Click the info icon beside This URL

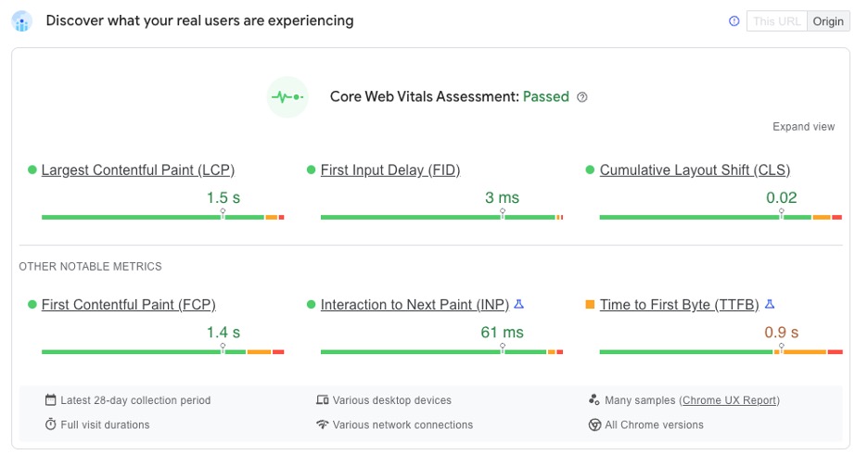click(x=734, y=21)
